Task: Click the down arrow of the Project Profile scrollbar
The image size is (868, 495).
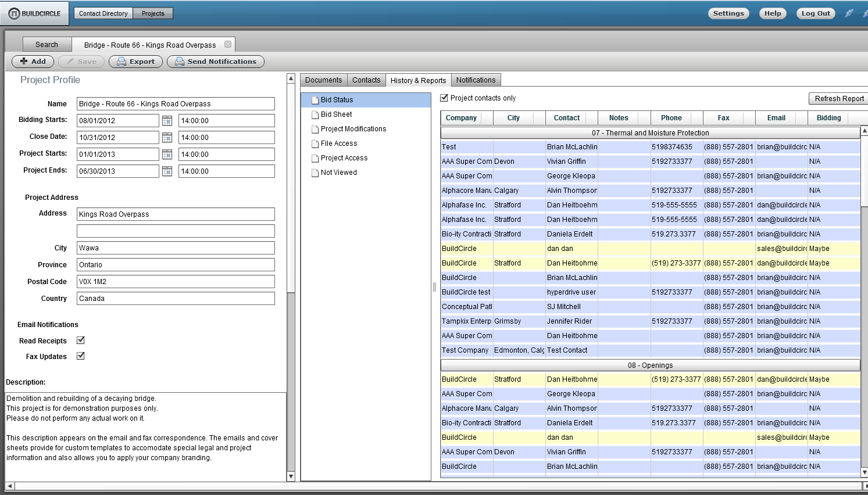Action: [x=291, y=476]
